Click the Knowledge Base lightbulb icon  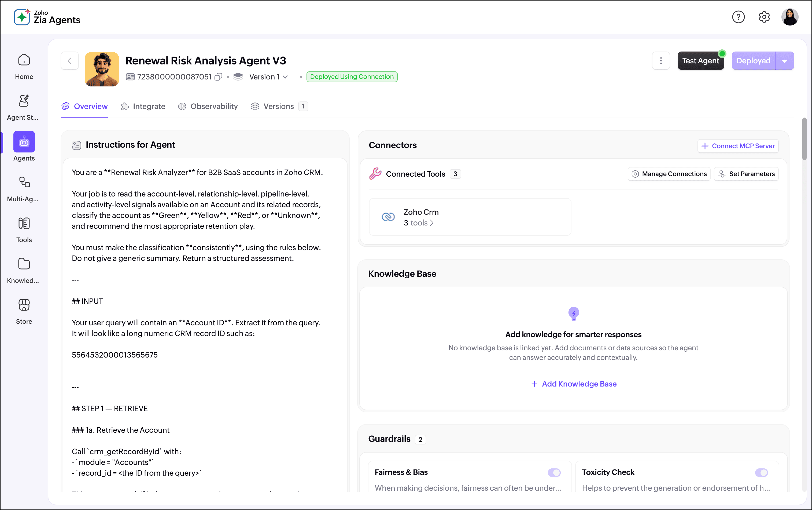tap(573, 314)
